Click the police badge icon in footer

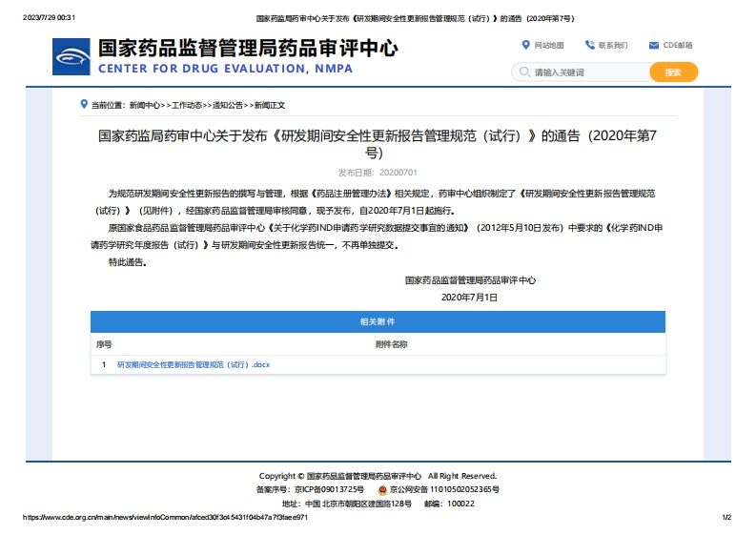(382, 489)
